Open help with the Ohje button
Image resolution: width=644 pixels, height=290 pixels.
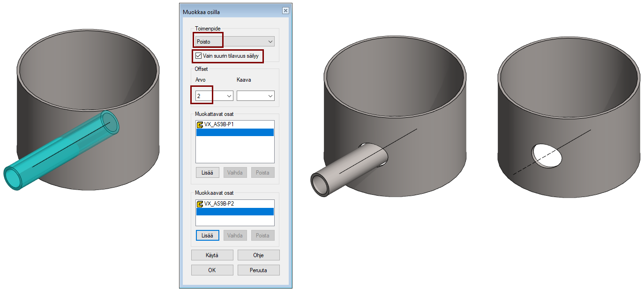tap(258, 255)
